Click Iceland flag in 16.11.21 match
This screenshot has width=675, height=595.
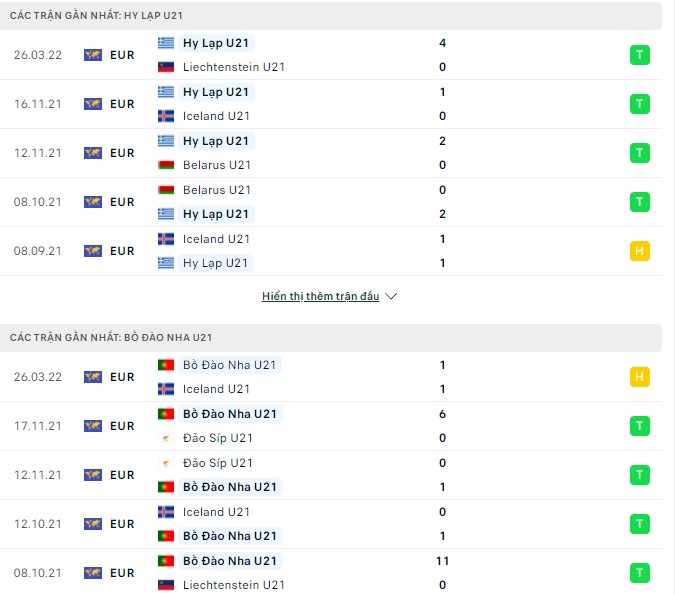[166, 116]
